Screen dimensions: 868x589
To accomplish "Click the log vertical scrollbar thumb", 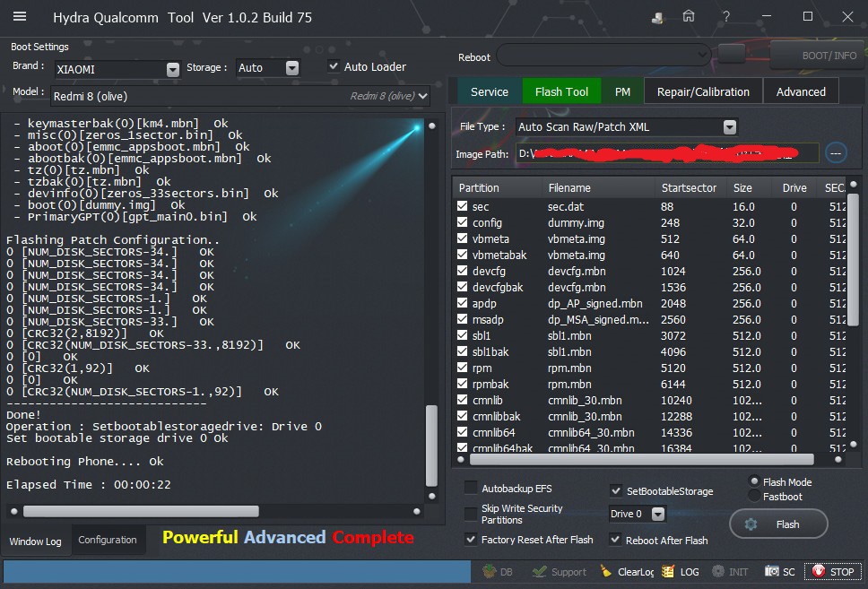I will click(432, 445).
